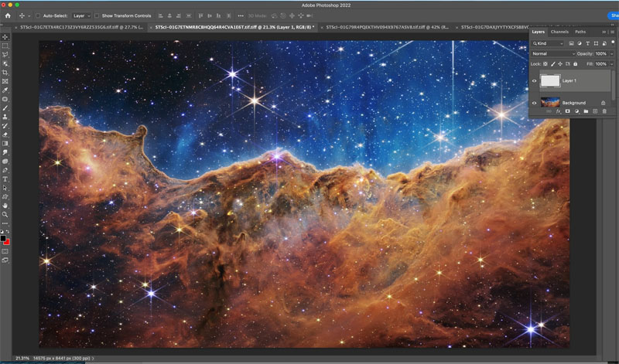Toggle lock position
This screenshot has height=364, width=619.
(x=560, y=64)
